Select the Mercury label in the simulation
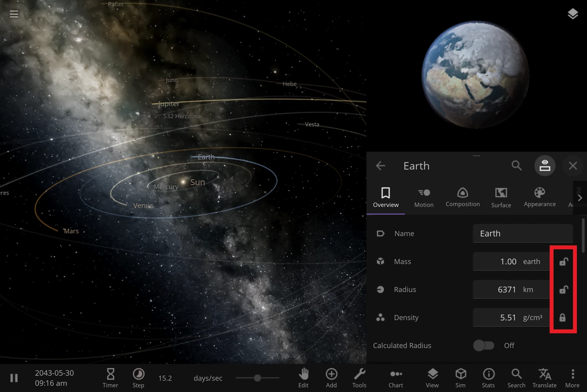The height and width of the screenshot is (392, 587). pos(166,187)
